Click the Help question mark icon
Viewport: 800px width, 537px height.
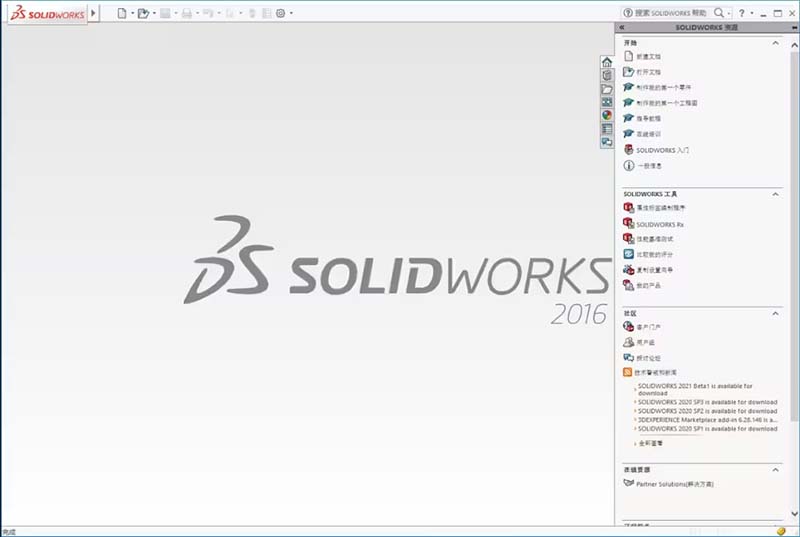pos(742,13)
